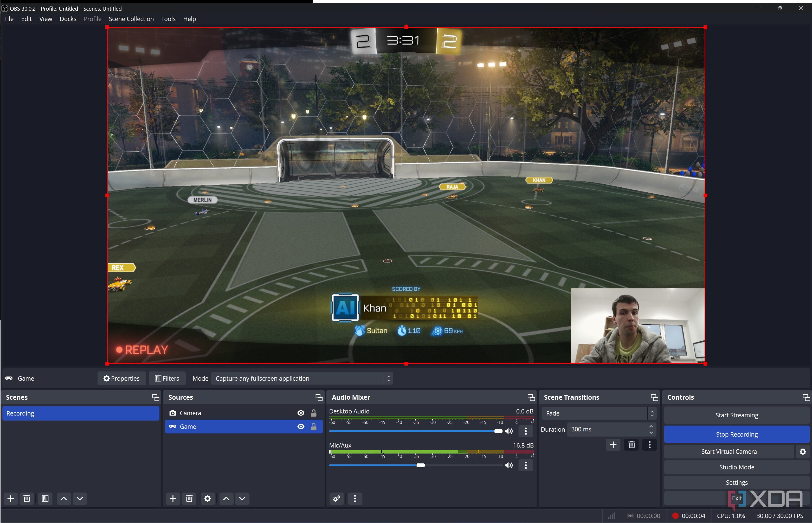This screenshot has height=523, width=812.
Task: Open scene filters icon in Scenes dock
Action: click(45, 499)
